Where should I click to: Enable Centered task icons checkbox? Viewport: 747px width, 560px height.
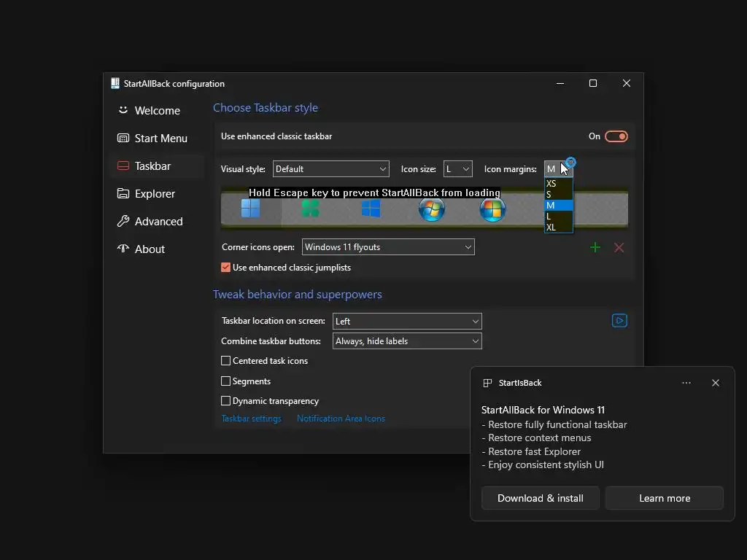tap(226, 361)
